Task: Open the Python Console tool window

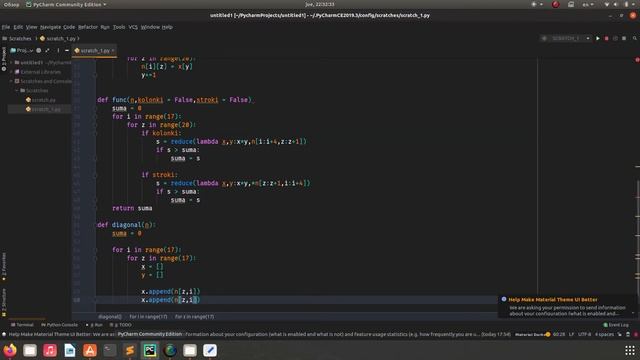Action: [59, 325]
